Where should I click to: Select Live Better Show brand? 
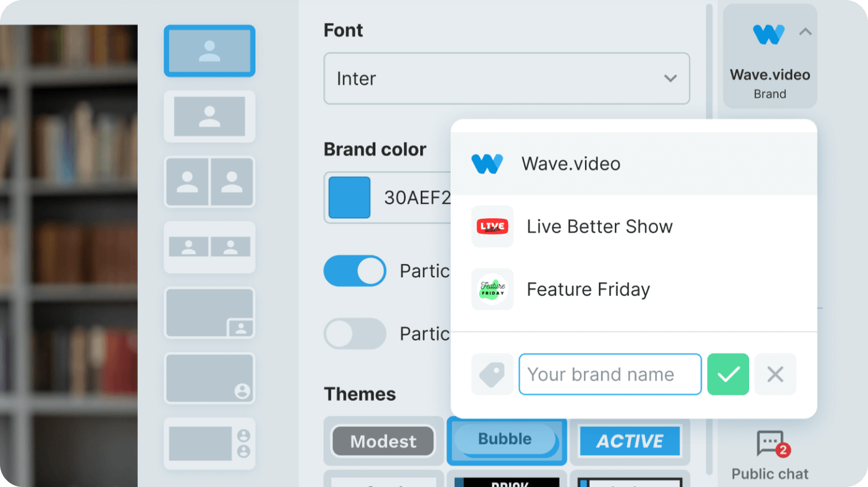599,226
